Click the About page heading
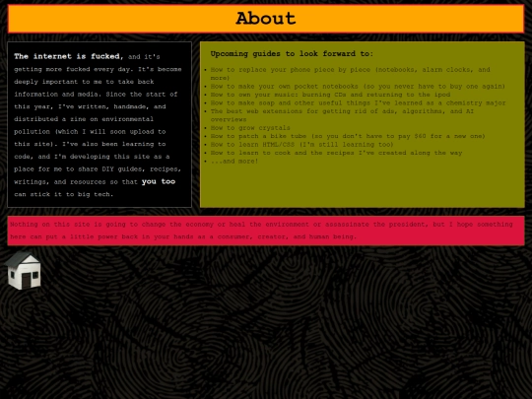 tap(266, 19)
